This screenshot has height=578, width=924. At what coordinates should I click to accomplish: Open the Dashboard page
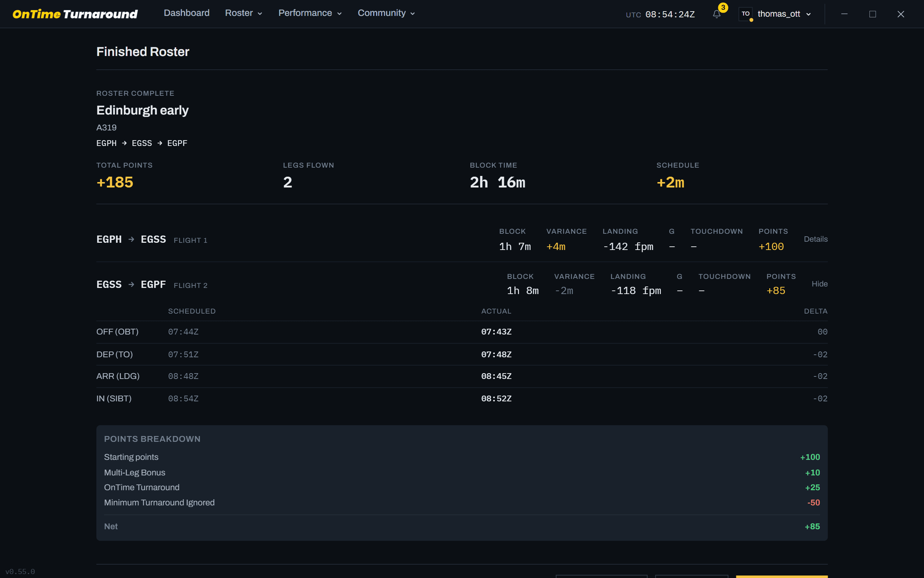pos(186,13)
